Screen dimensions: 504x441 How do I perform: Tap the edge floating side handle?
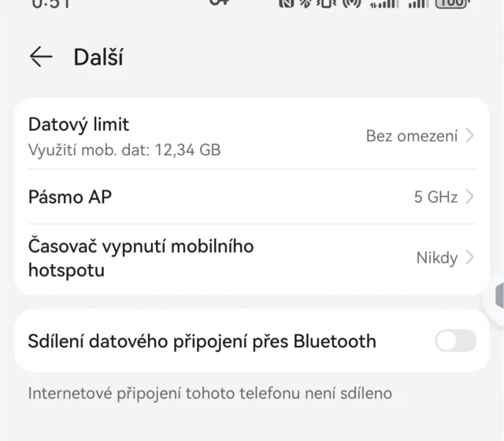click(x=498, y=296)
